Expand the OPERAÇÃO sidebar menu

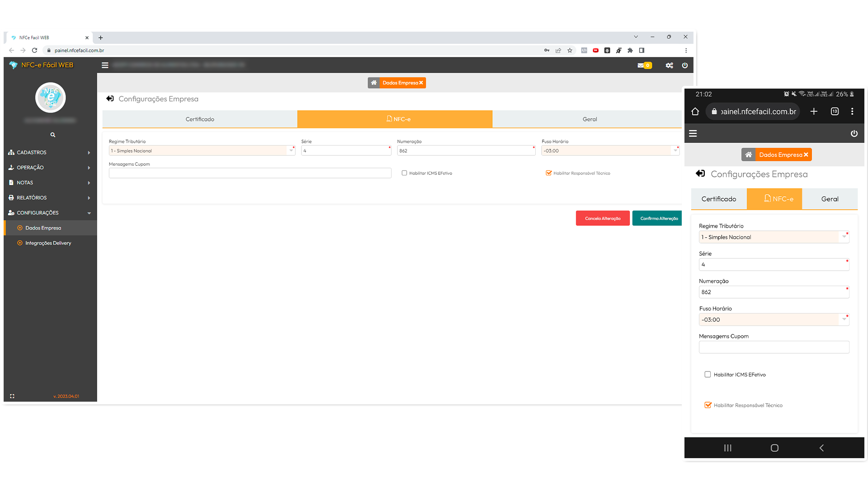pyautogui.click(x=49, y=168)
